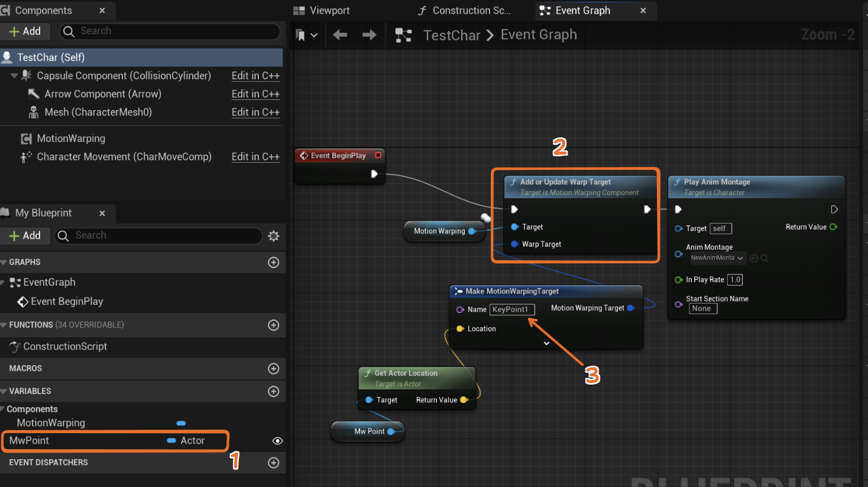Open Edit in C++ for Arrow Component
The height and width of the screenshot is (487, 868).
coord(255,94)
